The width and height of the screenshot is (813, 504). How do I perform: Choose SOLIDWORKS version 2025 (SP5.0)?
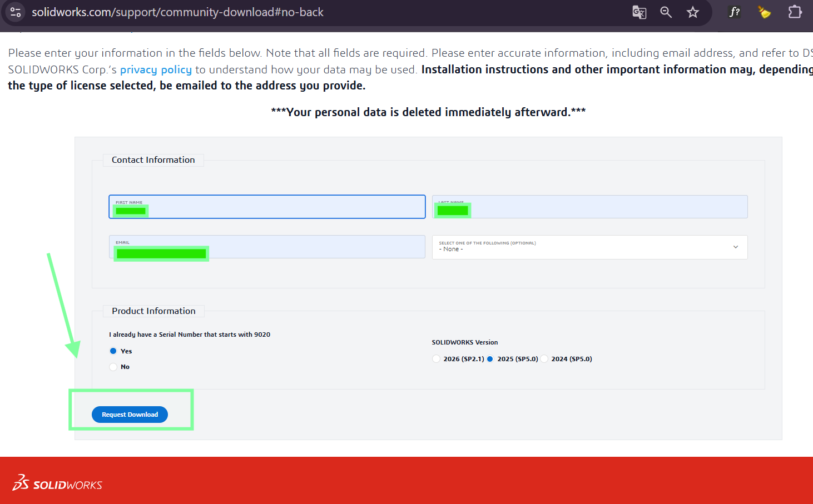490,359
